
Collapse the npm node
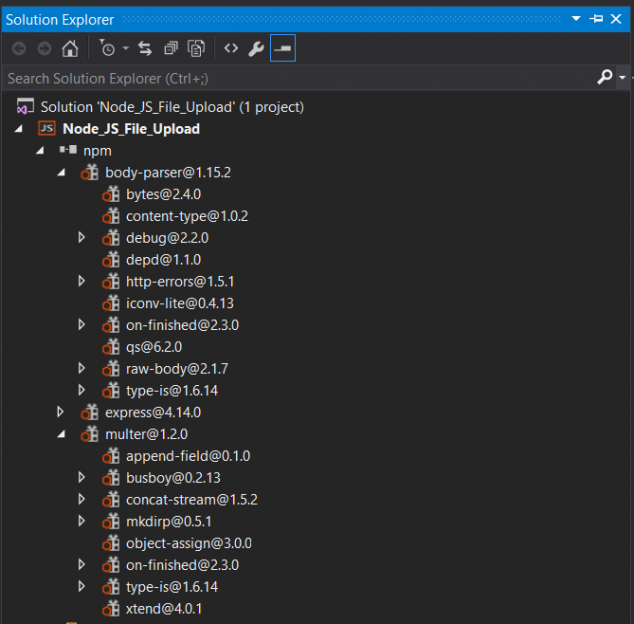[x=40, y=151]
